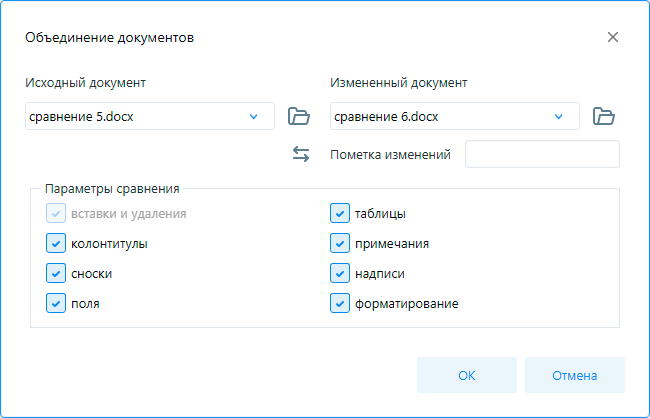Expand the Исходный документ dropdown
Viewport: 650px width, 418px height.
(254, 116)
